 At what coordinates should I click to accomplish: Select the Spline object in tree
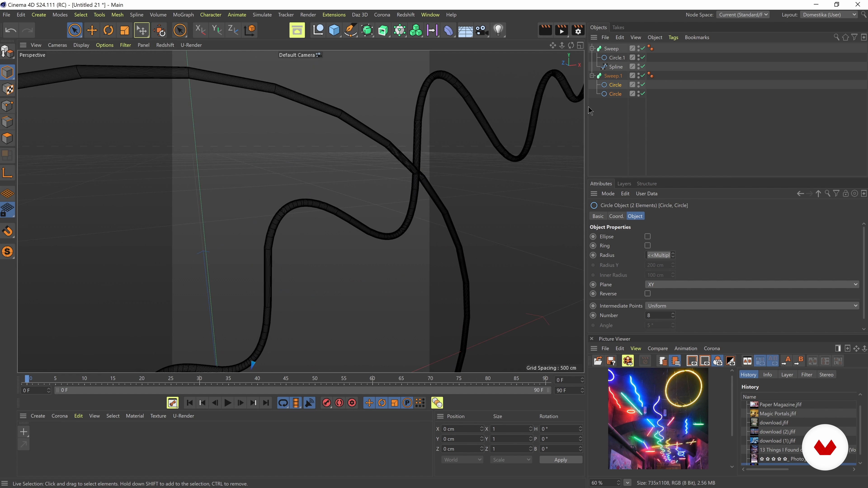(x=616, y=67)
